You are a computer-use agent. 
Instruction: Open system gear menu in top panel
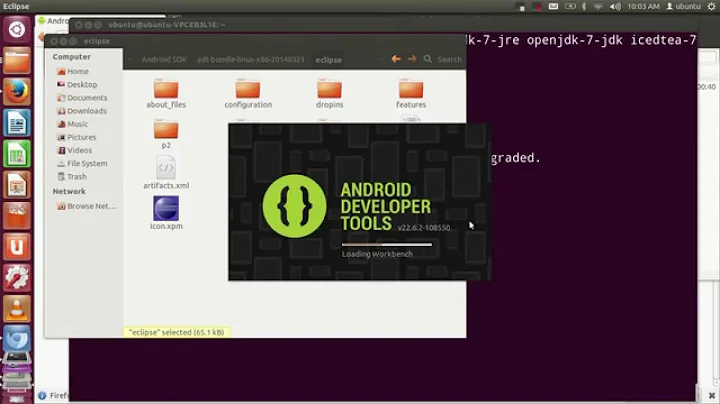pos(712,6)
